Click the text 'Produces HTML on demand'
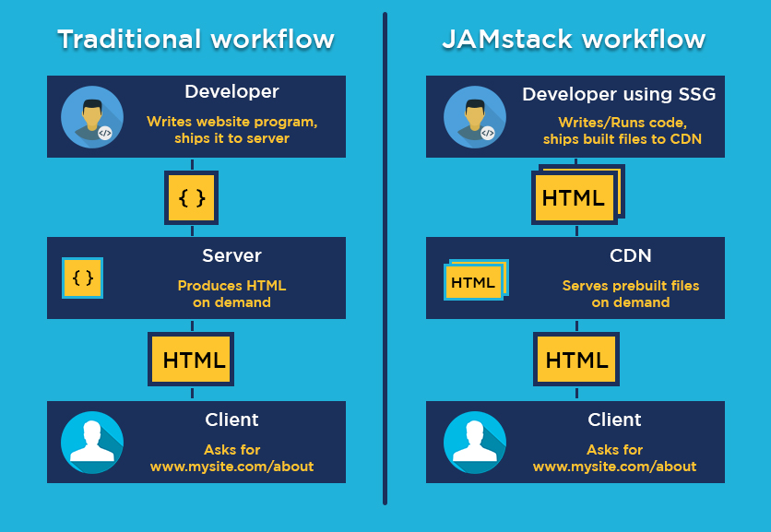The width and height of the screenshot is (771, 532). [x=231, y=292]
